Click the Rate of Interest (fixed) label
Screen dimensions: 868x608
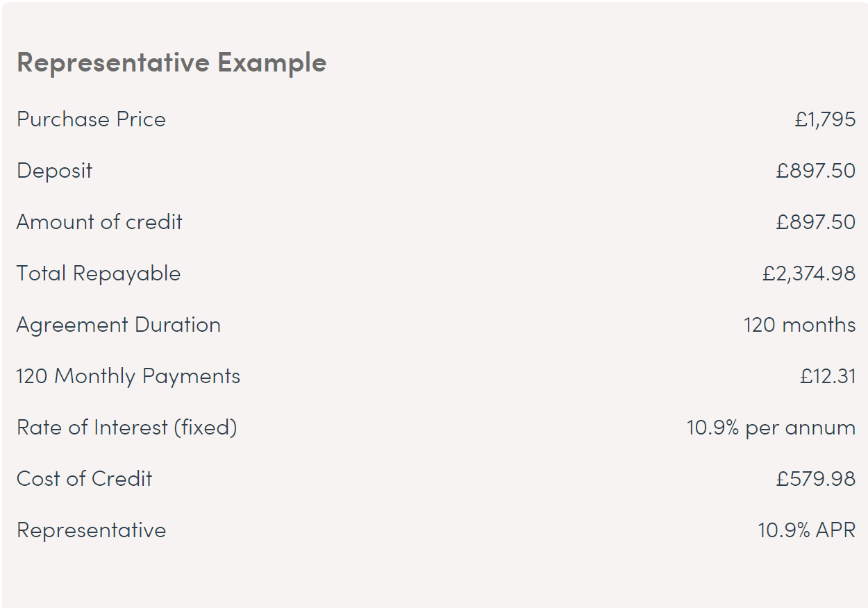tap(127, 428)
